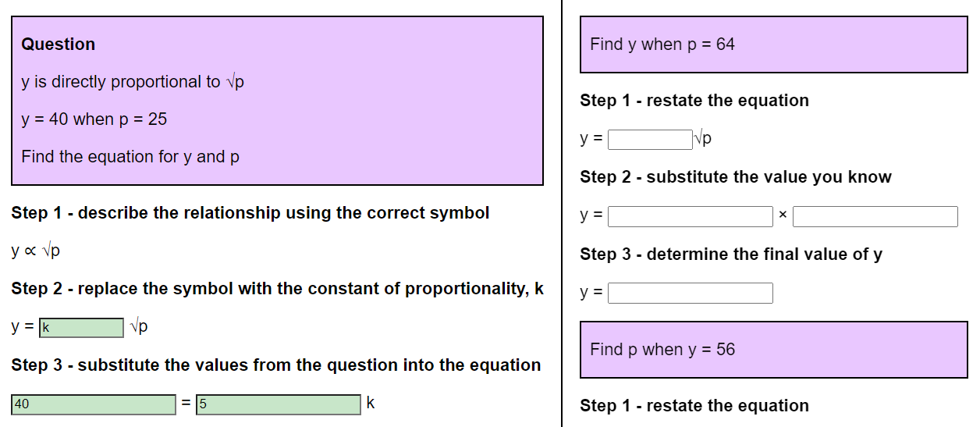980x427 pixels.
Task: Focus the first empty field left of × sign
Action: click(x=690, y=216)
